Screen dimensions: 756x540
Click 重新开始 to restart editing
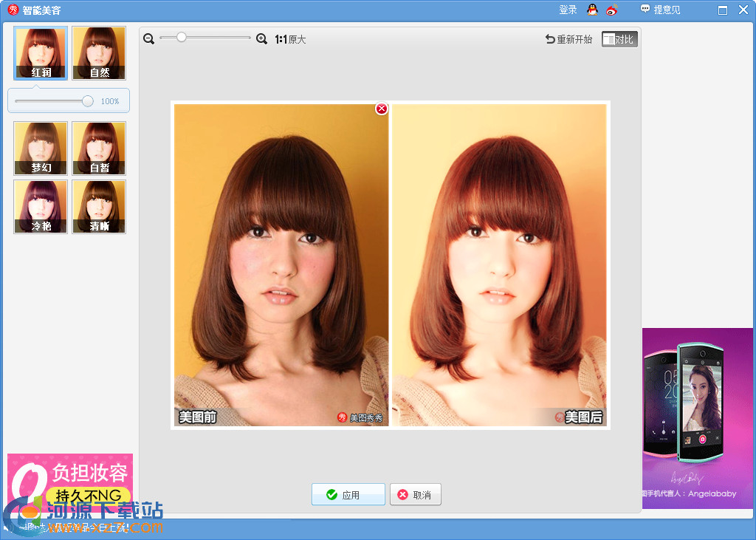pos(568,39)
